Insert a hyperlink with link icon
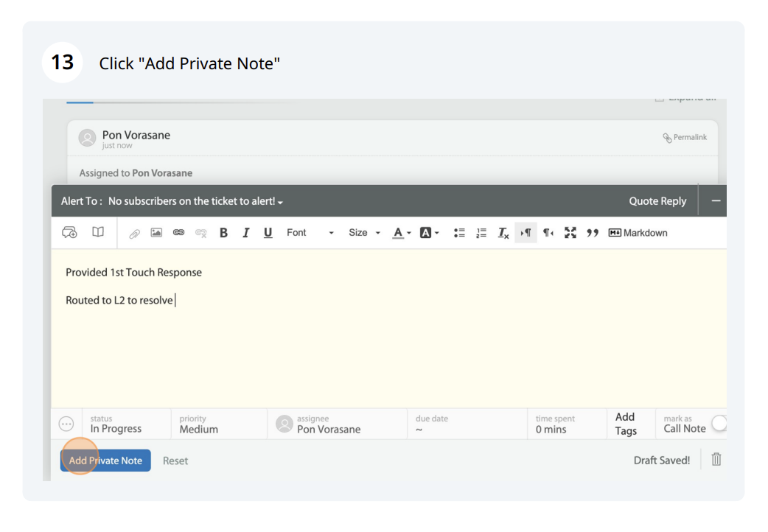The width and height of the screenshot is (768, 532). click(x=178, y=233)
